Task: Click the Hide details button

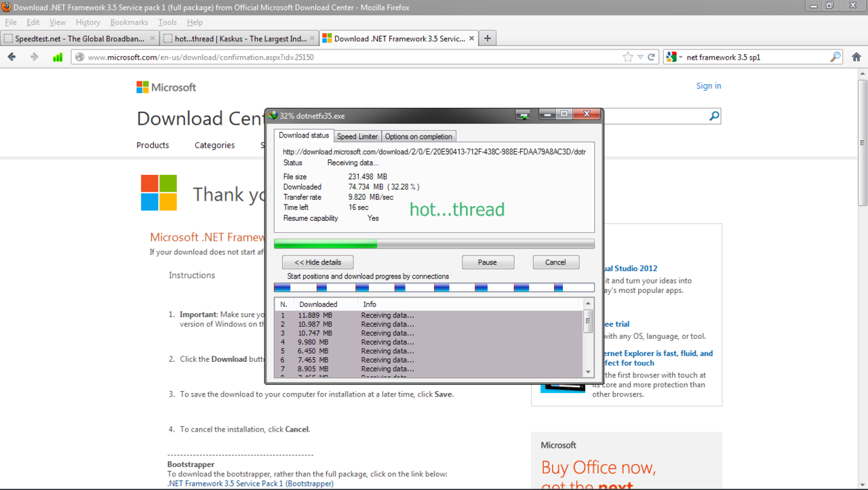Action: pyautogui.click(x=317, y=262)
